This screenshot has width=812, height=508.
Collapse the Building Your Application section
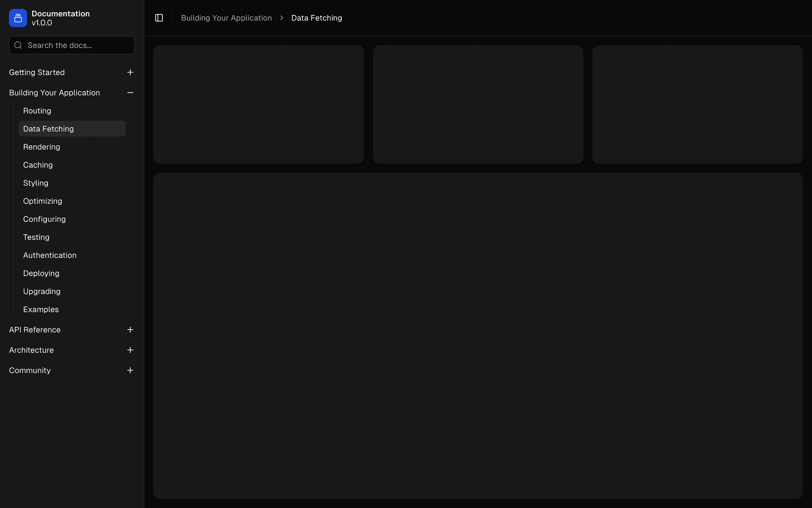click(x=54, y=92)
